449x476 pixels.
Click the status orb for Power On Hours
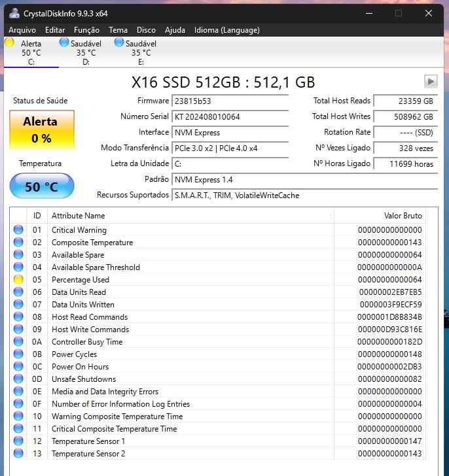[18, 366]
